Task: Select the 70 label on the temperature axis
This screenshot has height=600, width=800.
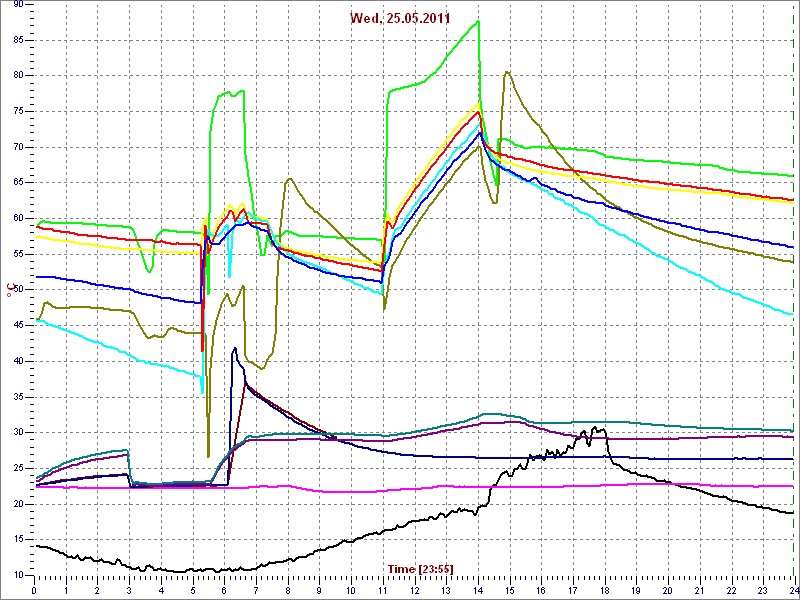Action: (x=17, y=147)
